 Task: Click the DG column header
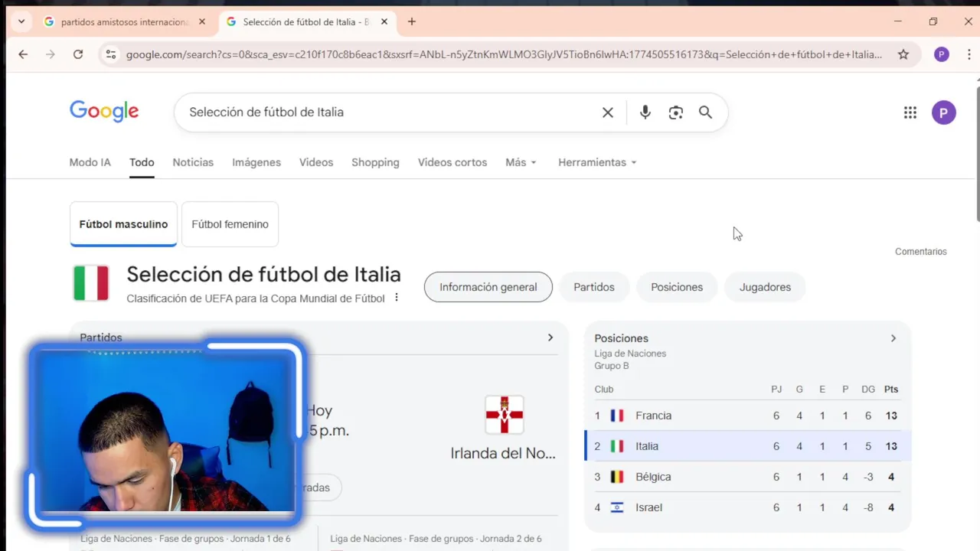pyautogui.click(x=868, y=389)
